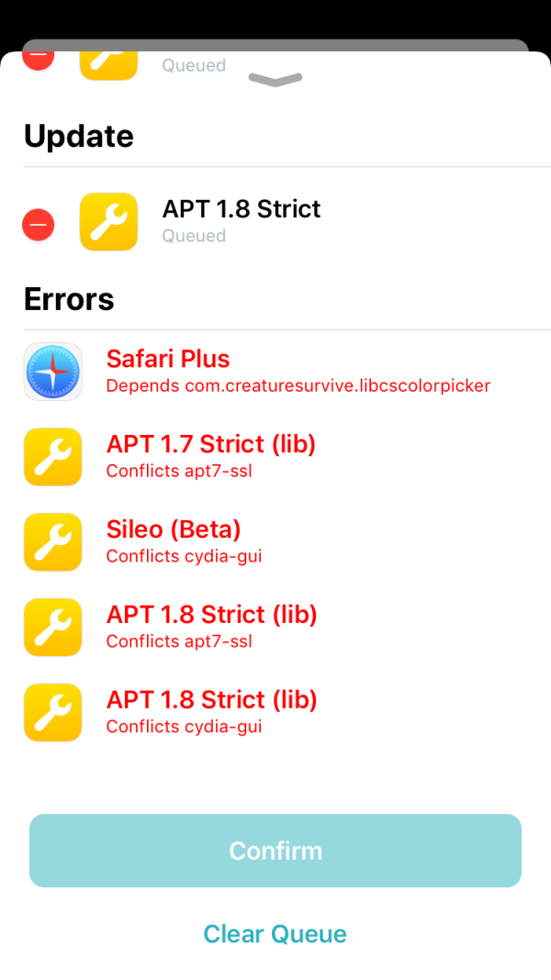Select the APT 1.7 Strict (lib) wrench icon
Viewport: 551px width, 980px height.
52,457
